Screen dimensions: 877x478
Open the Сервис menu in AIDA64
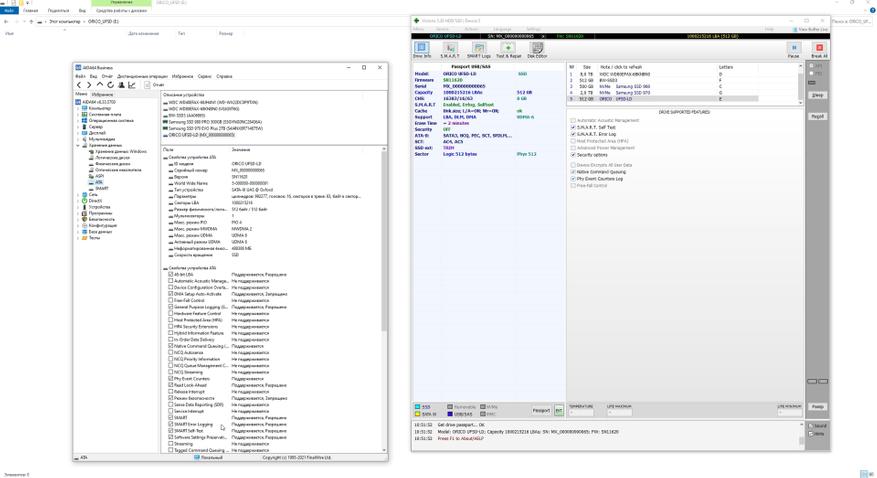204,76
